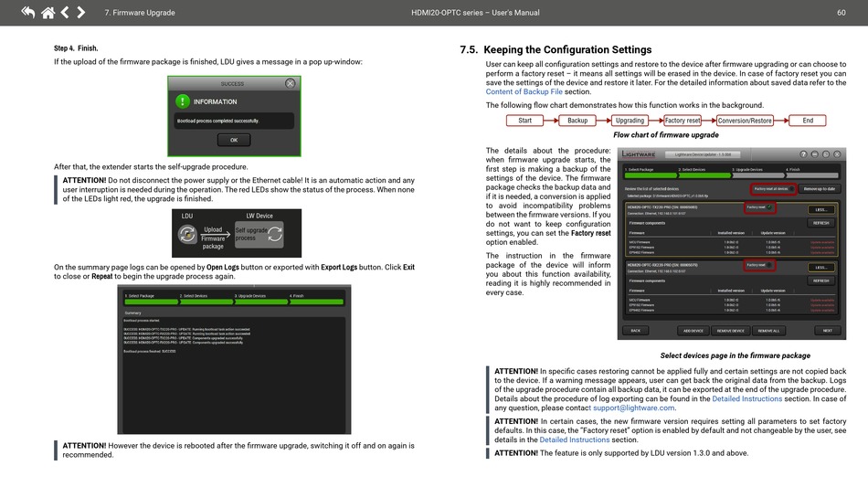Open Detailed Instructions link in first attention note
The height and width of the screenshot is (487, 868).
tap(746, 398)
